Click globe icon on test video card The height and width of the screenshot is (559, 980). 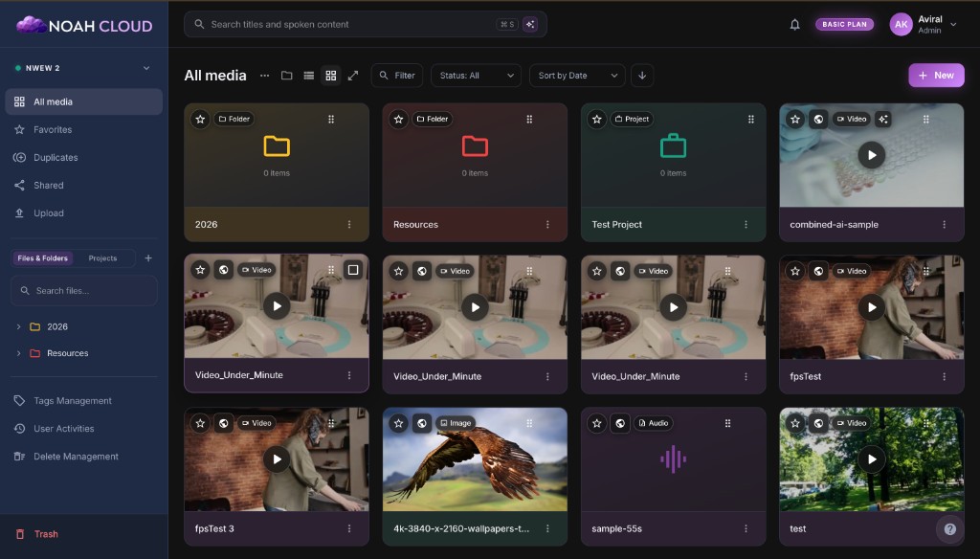point(818,423)
